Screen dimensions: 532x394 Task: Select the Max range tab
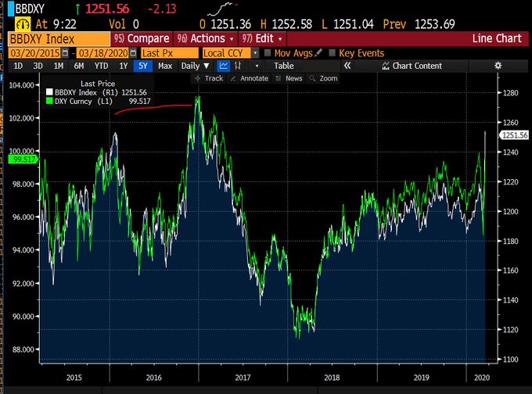165,66
